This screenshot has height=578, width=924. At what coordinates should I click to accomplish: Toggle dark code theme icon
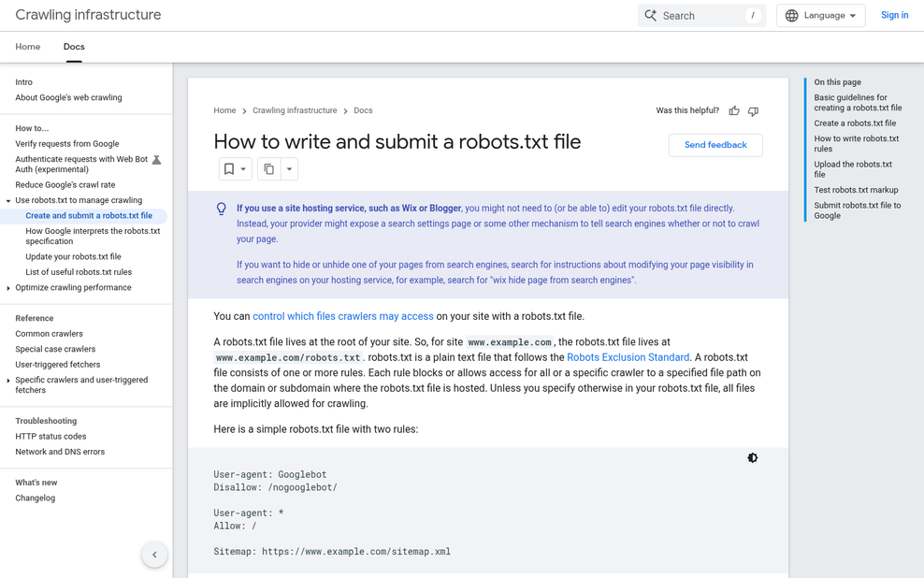(x=753, y=457)
